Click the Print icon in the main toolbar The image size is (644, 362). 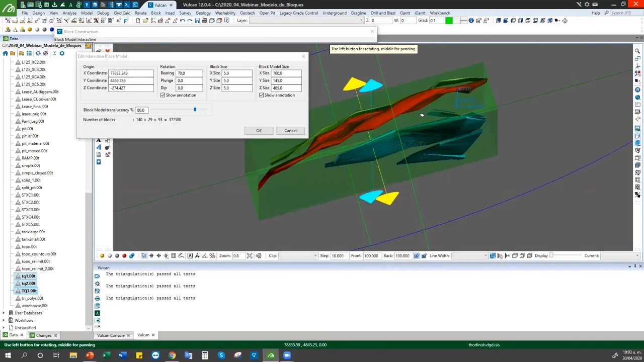[x=204, y=21]
